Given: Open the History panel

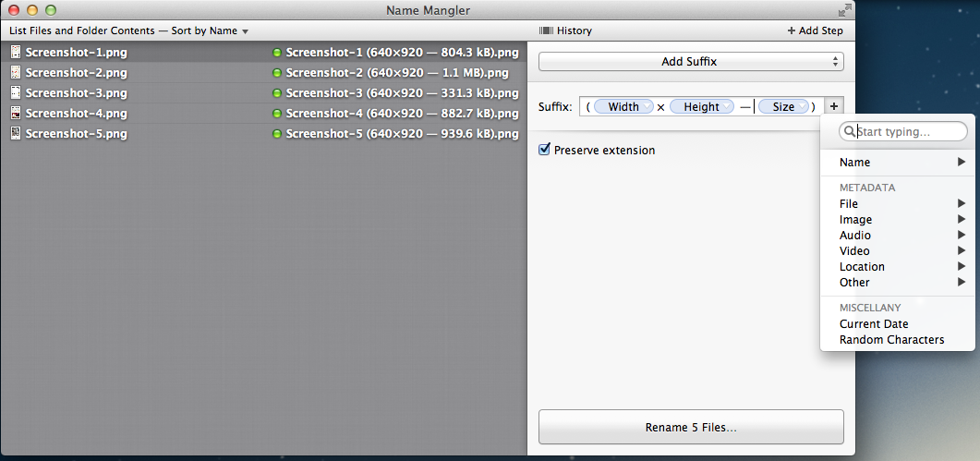Looking at the screenshot, I should [565, 30].
